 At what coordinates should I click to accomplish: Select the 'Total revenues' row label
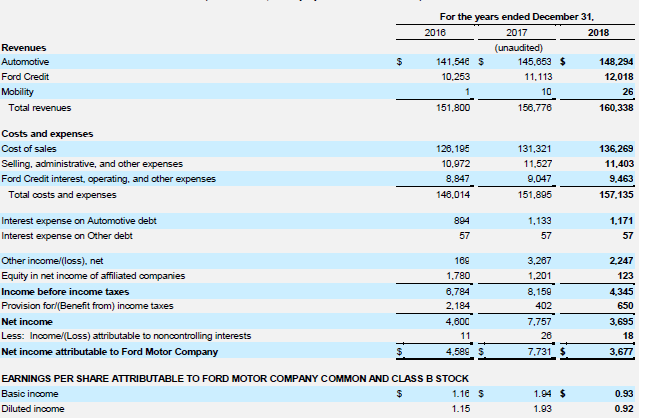pos(40,108)
